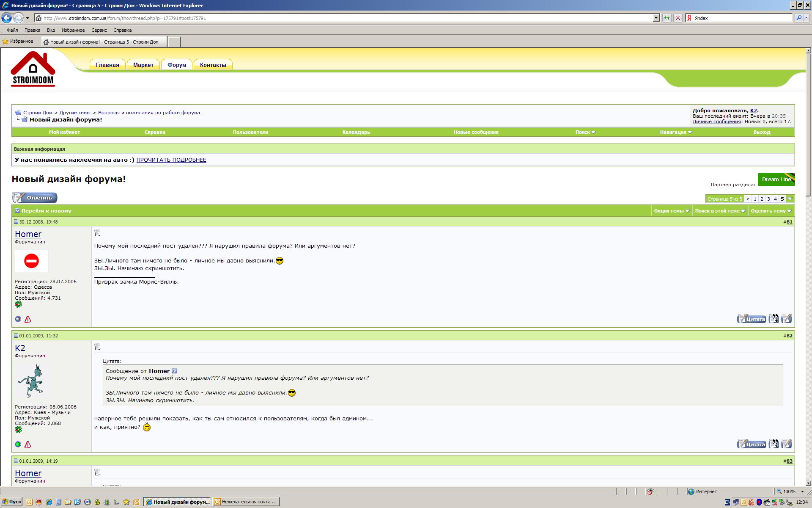Open Windows Media Player from quick launch
This screenshot has width=812, height=508.
click(87, 502)
